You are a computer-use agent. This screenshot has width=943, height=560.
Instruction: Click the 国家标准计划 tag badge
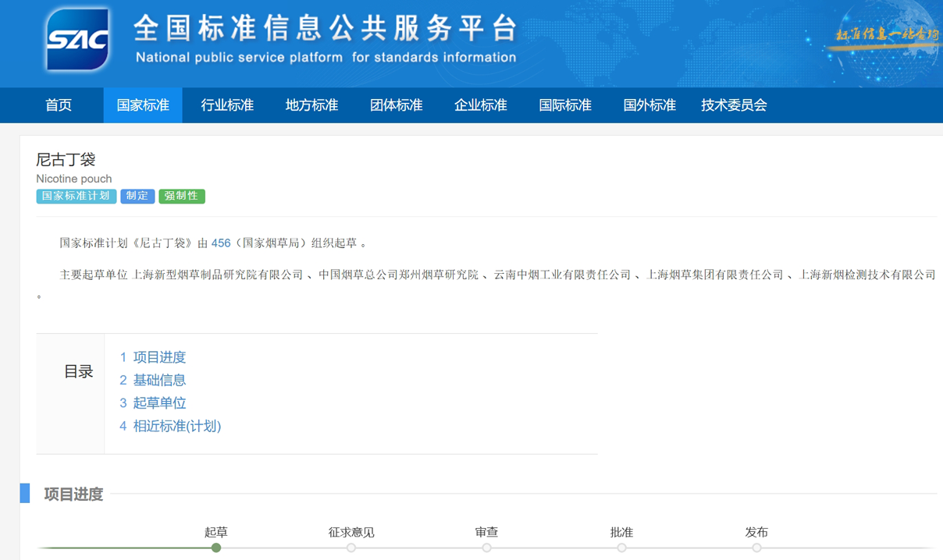[x=76, y=197]
